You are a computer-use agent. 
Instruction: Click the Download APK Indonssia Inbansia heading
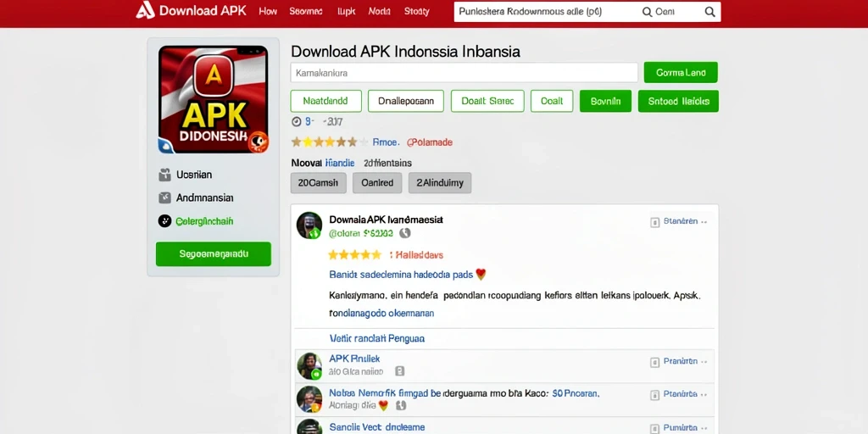pos(405,52)
